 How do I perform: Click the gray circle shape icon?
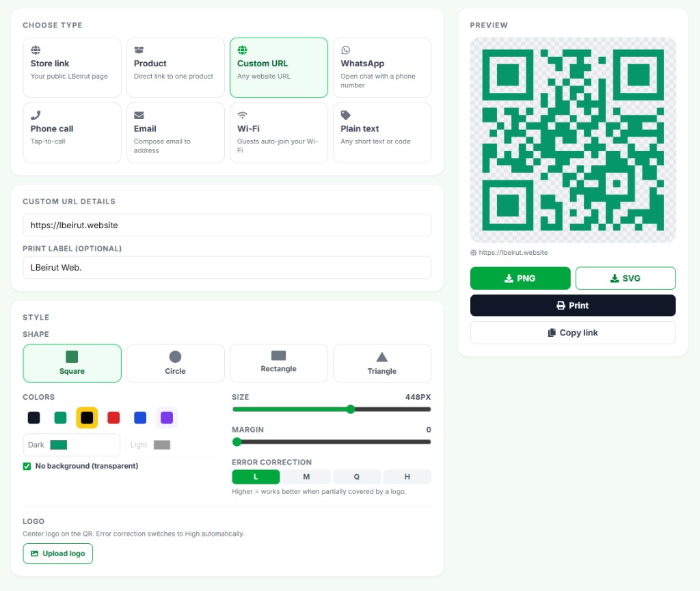[176, 357]
